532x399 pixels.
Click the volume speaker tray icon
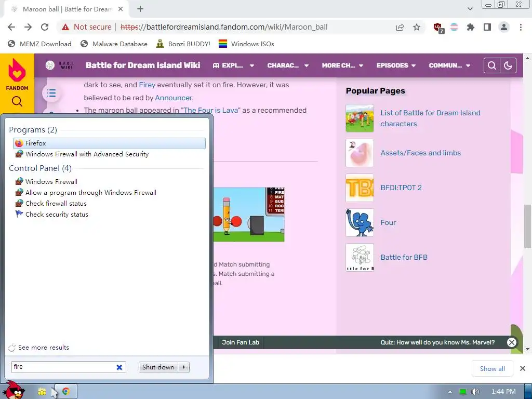pyautogui.click(x=475, y=392)
